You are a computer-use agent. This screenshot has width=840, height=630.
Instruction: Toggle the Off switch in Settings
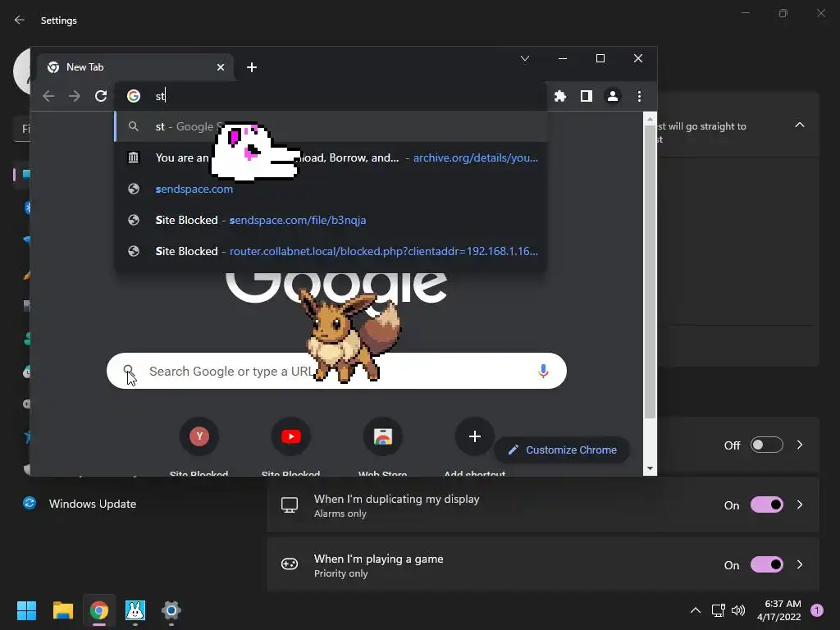point(767,445)
